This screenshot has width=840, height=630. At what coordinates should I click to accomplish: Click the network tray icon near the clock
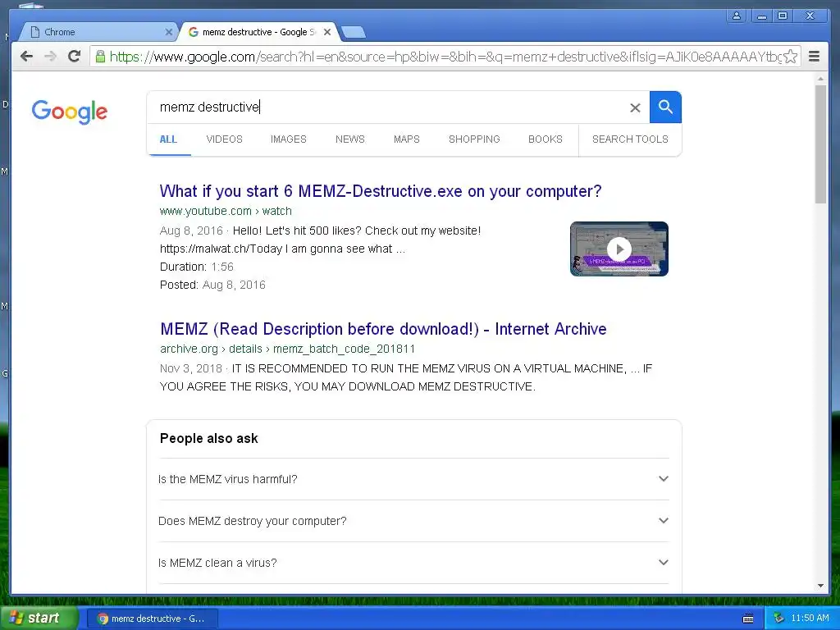click(778, 619)
